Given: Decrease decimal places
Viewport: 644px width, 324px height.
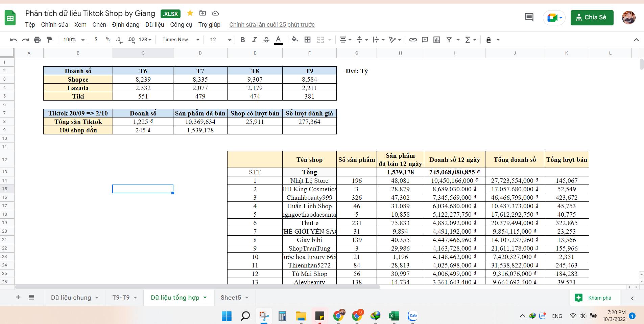Looking at the screenshot, I should (119, 40).
